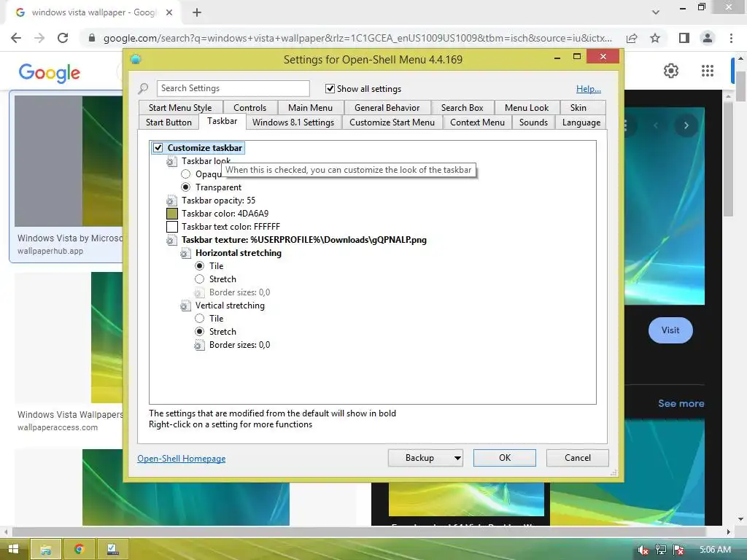747x560 pixels.
Task: Click the Open-Shell shell icon in title bar
Action: [136, 60]
